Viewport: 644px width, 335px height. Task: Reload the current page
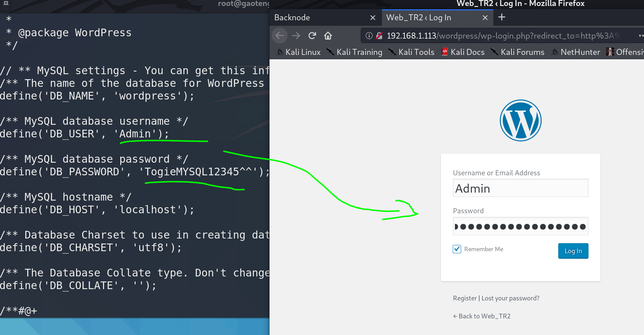coord(312,36)
